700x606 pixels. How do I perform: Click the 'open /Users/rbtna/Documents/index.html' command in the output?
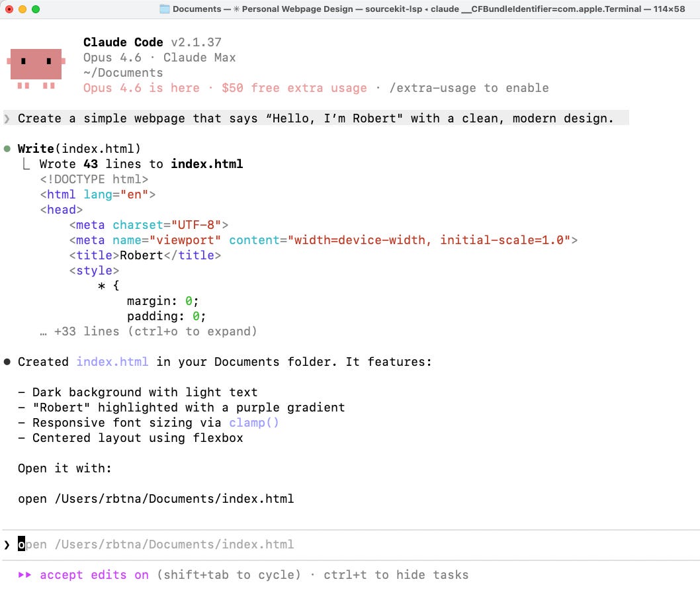pyautogui.click(x=155, y=499)
